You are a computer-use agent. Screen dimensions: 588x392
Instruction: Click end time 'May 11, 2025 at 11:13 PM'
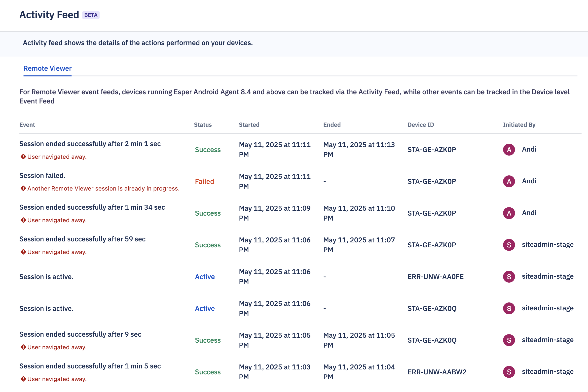(359, 150)
